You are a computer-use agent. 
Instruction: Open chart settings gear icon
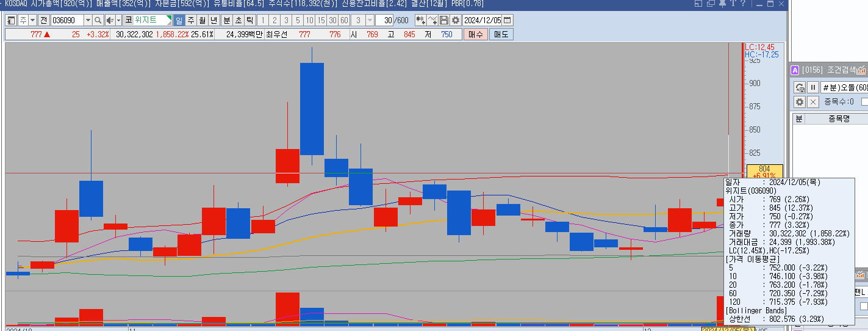pos(456,20)
